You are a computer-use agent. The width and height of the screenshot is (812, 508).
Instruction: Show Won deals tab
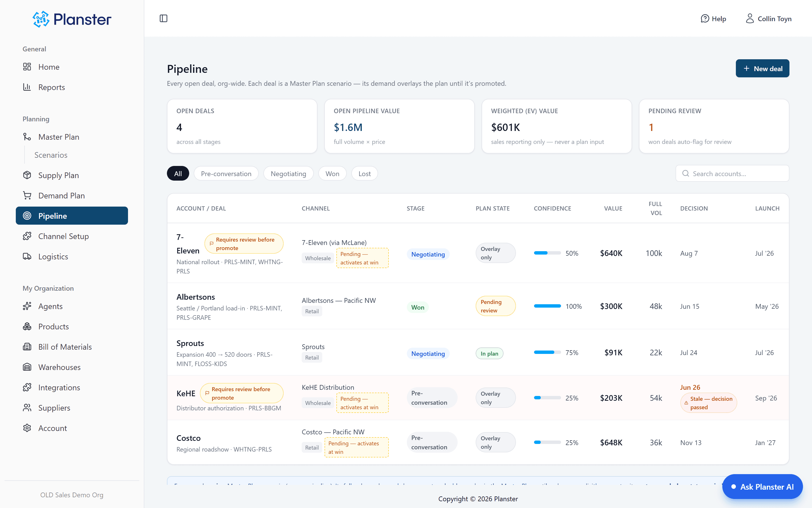[332, 173]
